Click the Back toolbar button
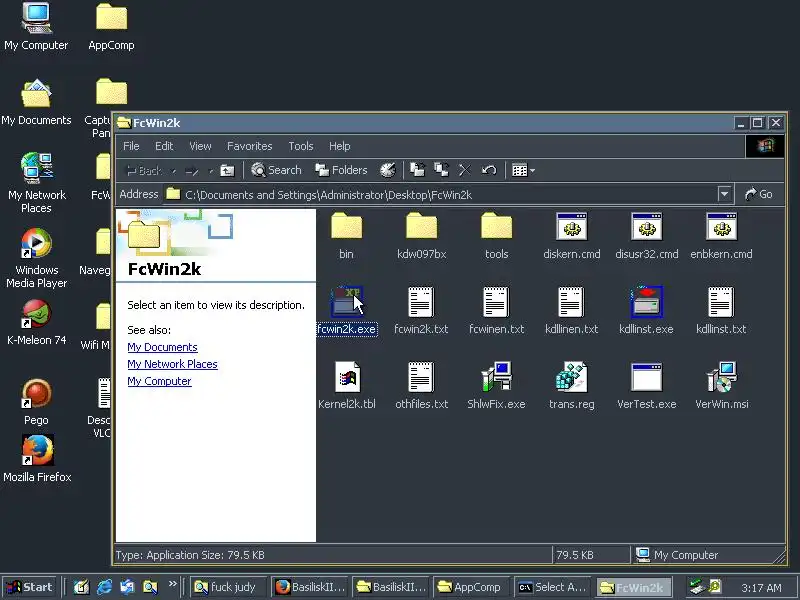Image resolution: width=800 pixels, height=600 pixels. tap(143, 171)
